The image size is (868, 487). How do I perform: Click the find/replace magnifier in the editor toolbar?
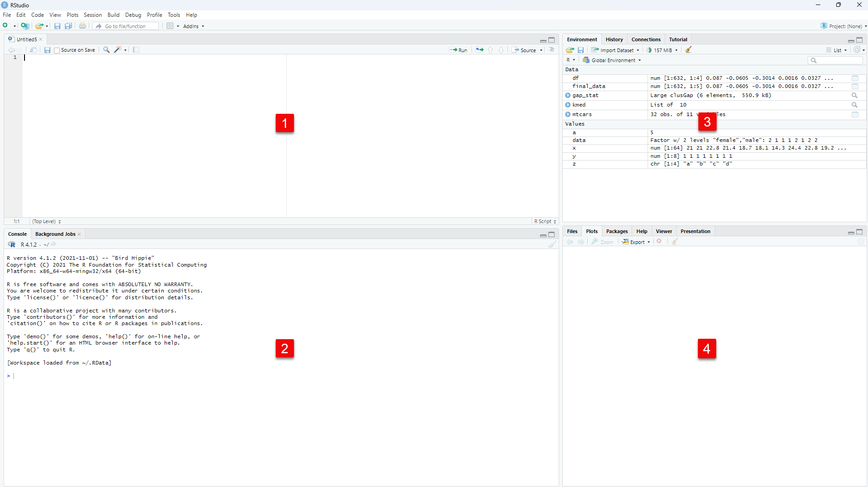point(106,50)
